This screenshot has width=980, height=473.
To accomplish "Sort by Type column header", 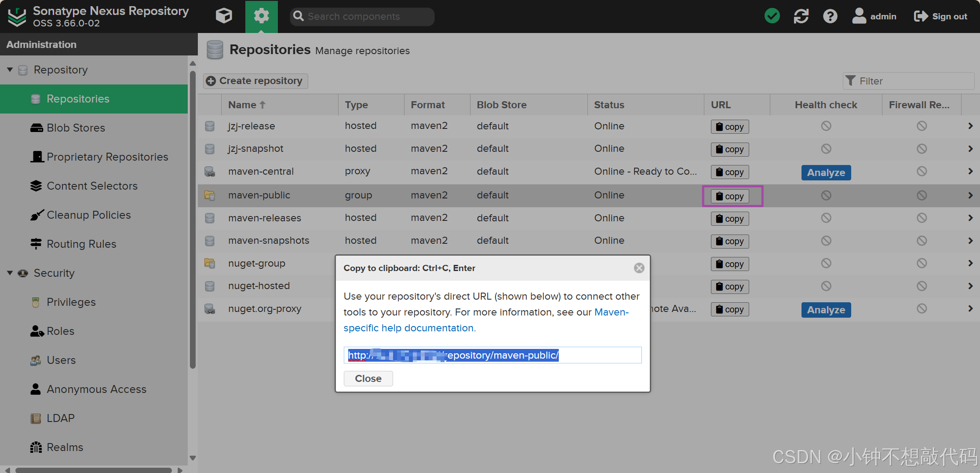I will [371, 105].
